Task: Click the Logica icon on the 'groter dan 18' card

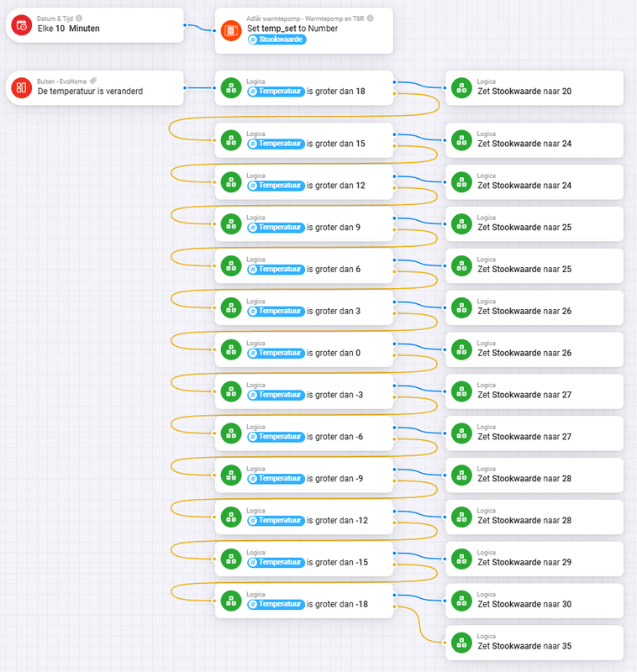Action: (230, 88)
